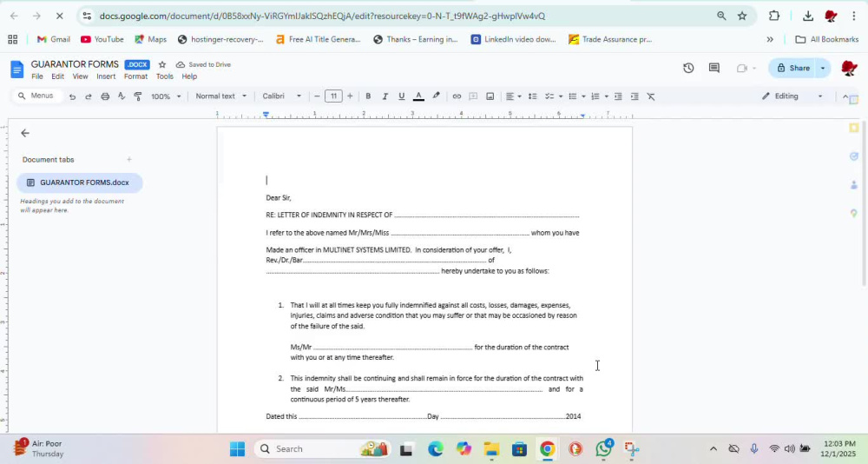
Task: Clear formatting using toolbar icon
Action: (651, 96)
